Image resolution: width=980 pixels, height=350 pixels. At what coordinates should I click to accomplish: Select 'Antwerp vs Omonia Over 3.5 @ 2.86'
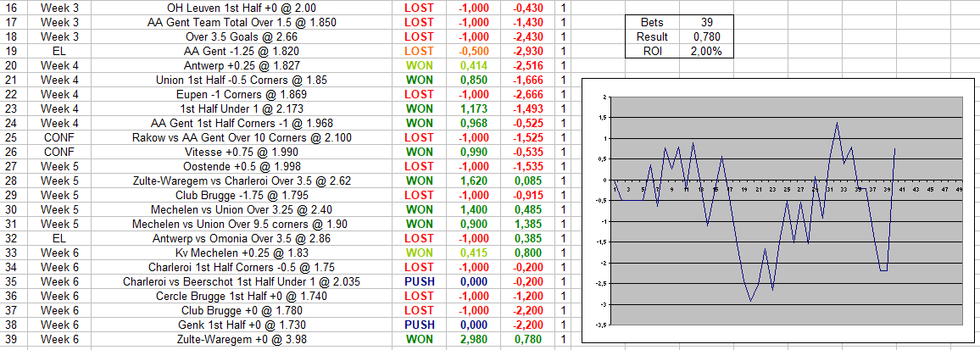(242, 238)
